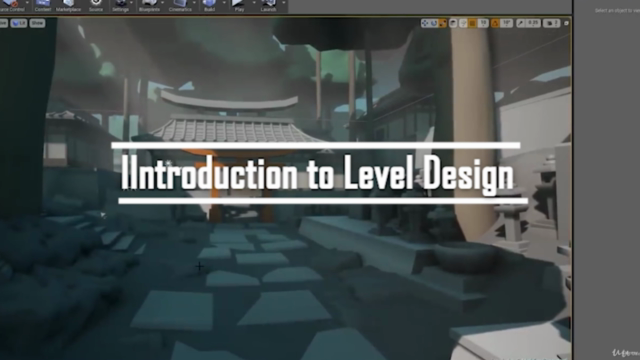Expand the Play options dropdown arrow

[x=254, y=3]
